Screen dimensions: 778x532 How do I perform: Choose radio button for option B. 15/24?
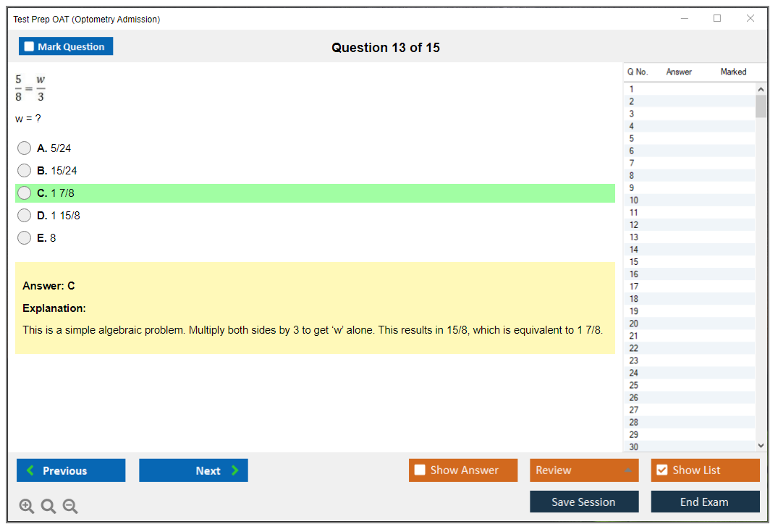[25, 171]
